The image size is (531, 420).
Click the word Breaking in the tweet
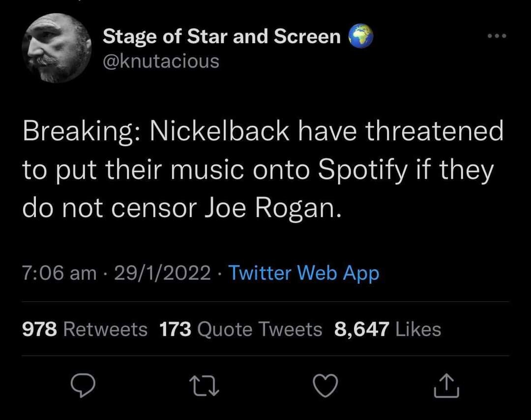[79, 132]
